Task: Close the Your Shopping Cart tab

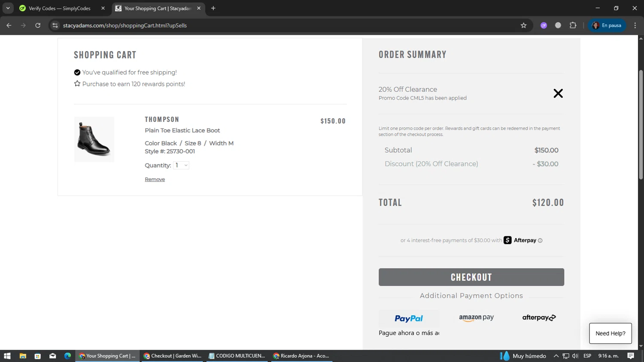Action: pos(199,8)
